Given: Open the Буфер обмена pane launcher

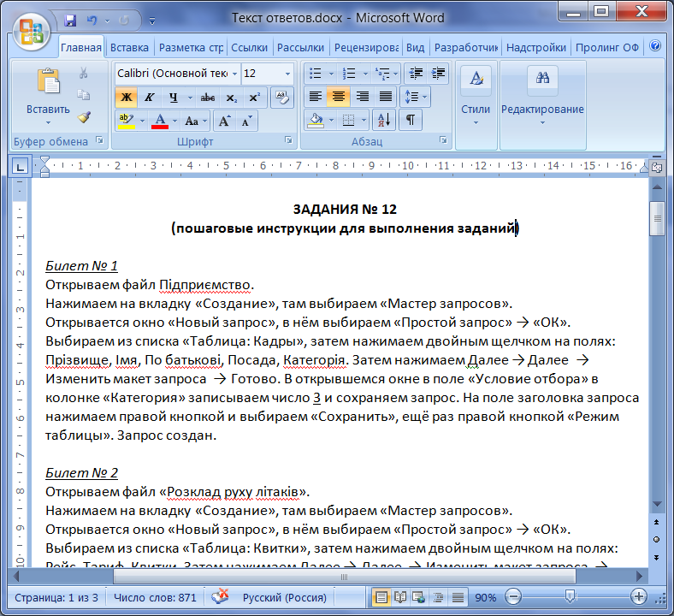Looking at the screenshot, I should click(100, 140).
